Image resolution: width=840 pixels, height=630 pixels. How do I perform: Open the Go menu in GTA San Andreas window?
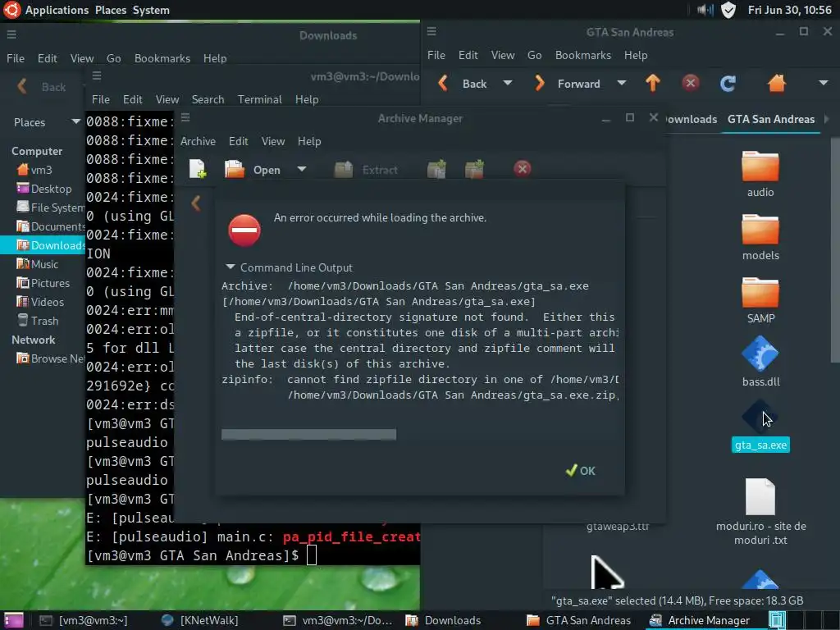534,55
